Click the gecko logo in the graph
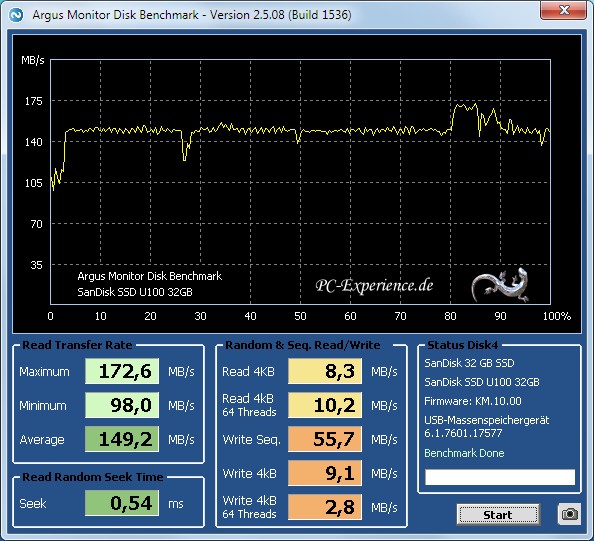Viewport: 594px width, 541px height. [501, 285]
